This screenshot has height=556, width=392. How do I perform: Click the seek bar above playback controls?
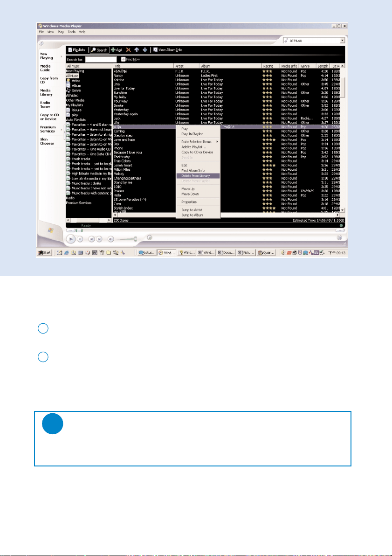(205, 230)
